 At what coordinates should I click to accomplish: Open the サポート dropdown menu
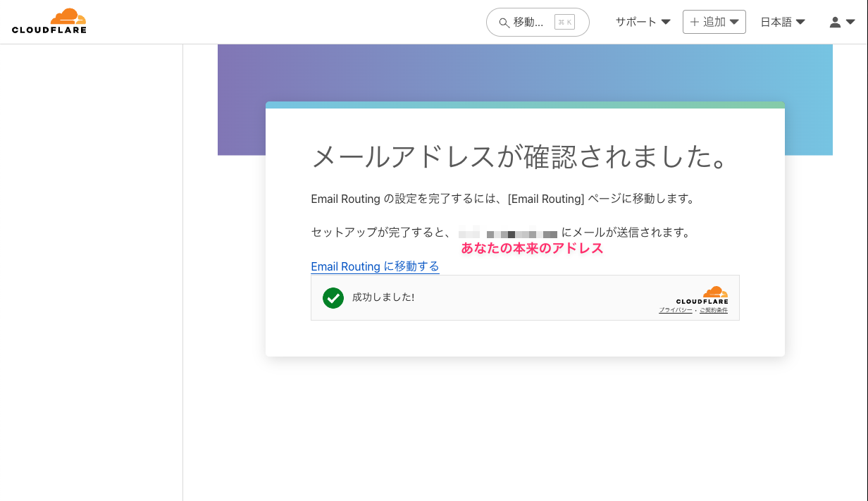pyautogui.click(x=643, y=22)
